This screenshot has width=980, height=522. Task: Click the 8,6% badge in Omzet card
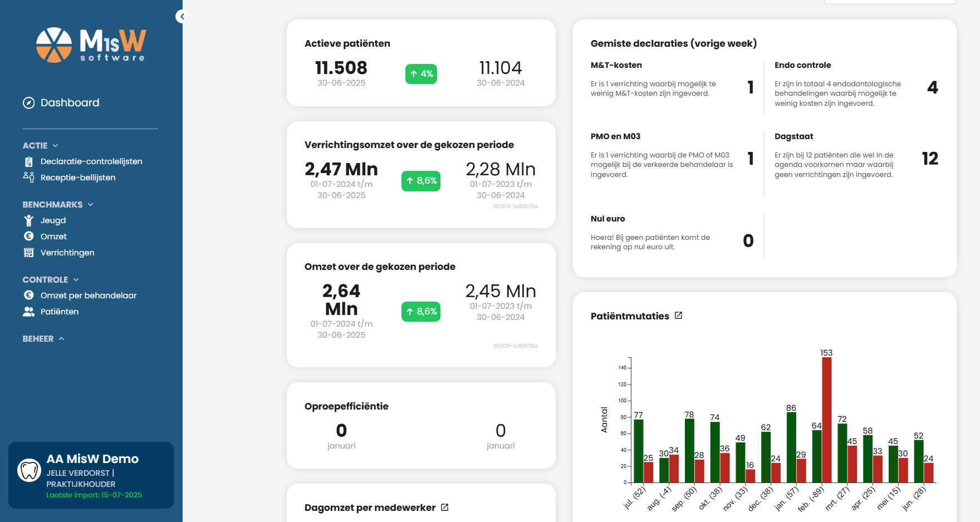421,312
